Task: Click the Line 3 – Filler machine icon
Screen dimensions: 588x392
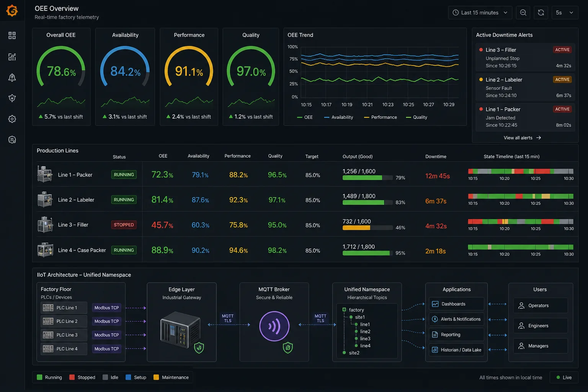Action: (45, 225)
